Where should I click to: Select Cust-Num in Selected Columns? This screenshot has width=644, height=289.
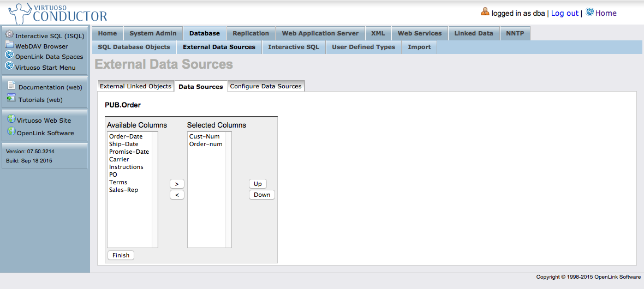tap(204, 136)
